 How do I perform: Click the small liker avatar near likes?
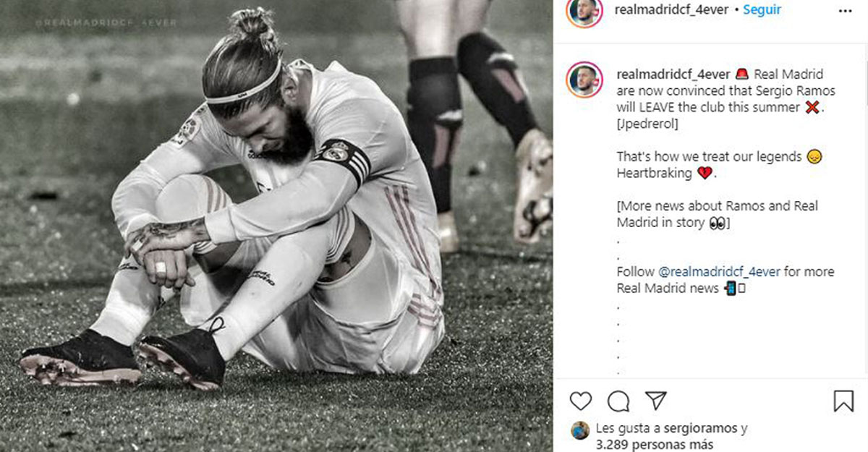(x=580, y=430)
